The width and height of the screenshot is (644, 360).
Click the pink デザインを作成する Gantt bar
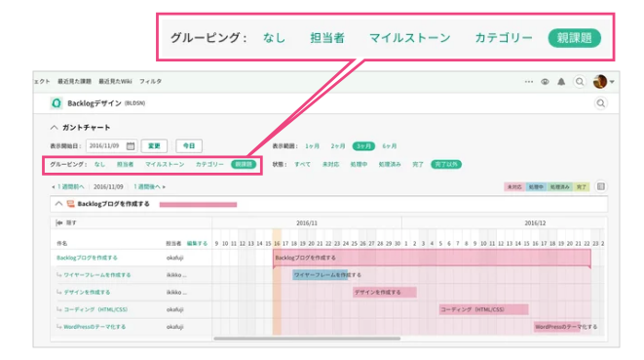point(385,292)
